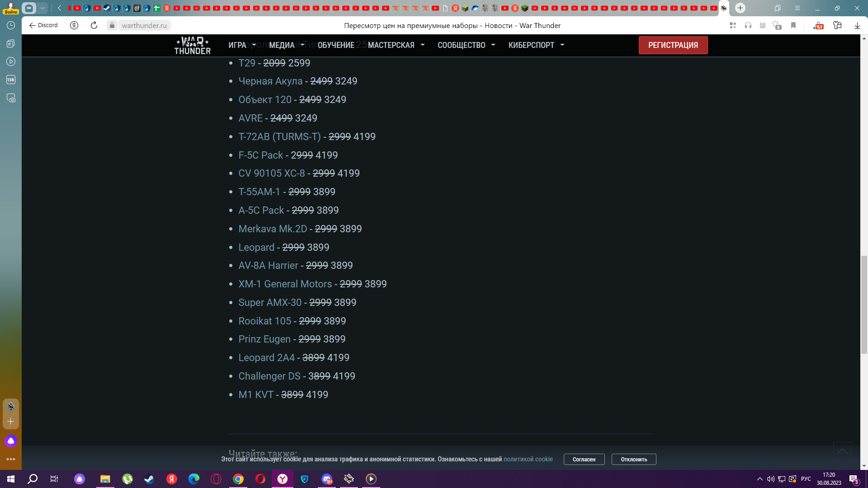The width and height of the screenshot is (868, 488).
Task: Open the политикой cookie link
Action: (528, 459)
